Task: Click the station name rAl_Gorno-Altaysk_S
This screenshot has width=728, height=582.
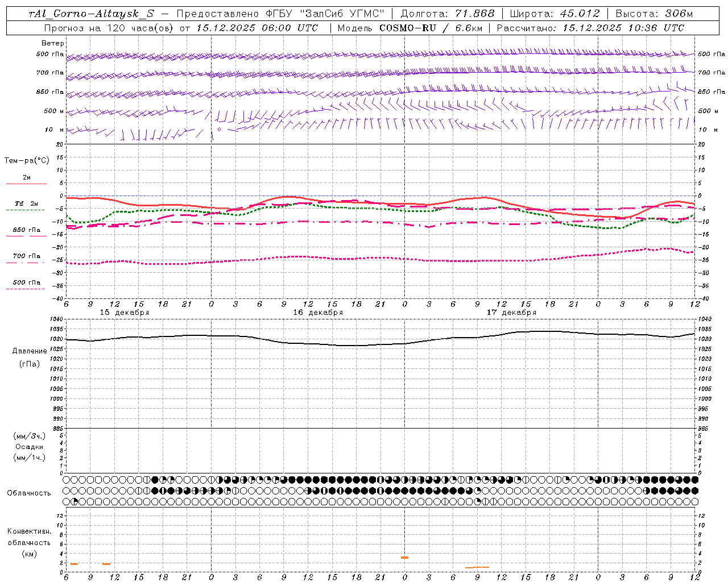Action: [91, 14]
